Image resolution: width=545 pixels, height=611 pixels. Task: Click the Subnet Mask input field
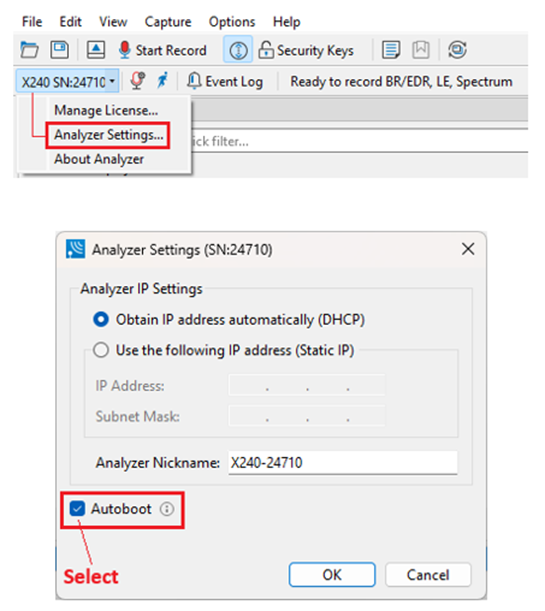coord(307,416)
